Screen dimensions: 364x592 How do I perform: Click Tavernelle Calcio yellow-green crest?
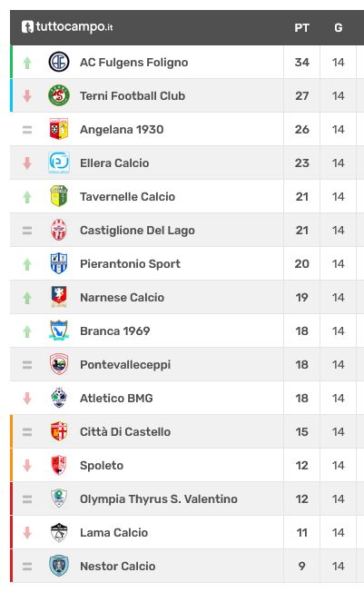[59, 196]
